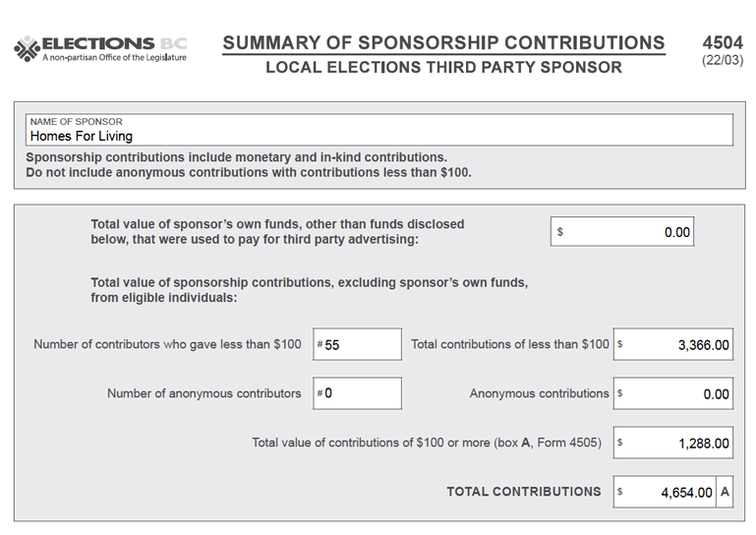Select the sponsor's own funds amount field
756x535 pixels.
[622, 233]
